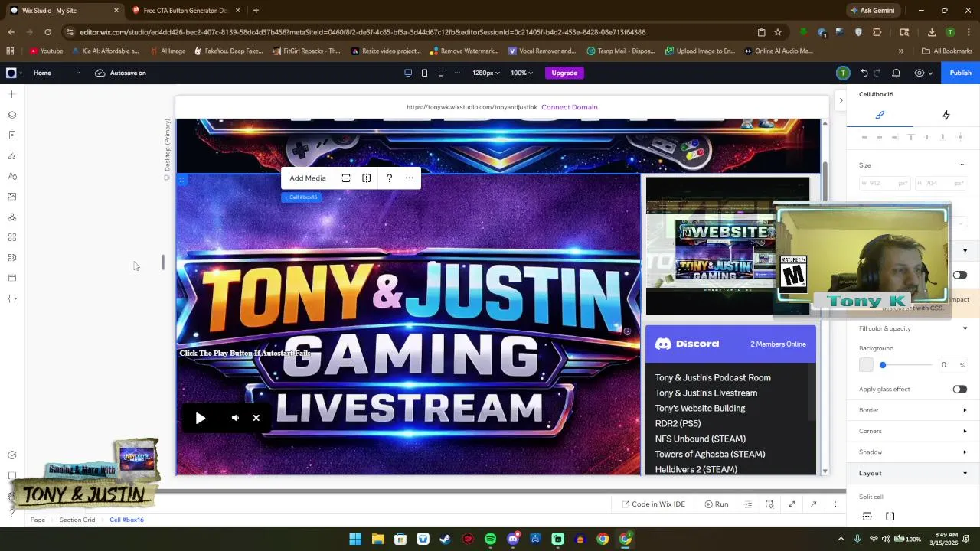Open the Windows Start menu
This screenshot has height=551, width=980.
(355, 539)
